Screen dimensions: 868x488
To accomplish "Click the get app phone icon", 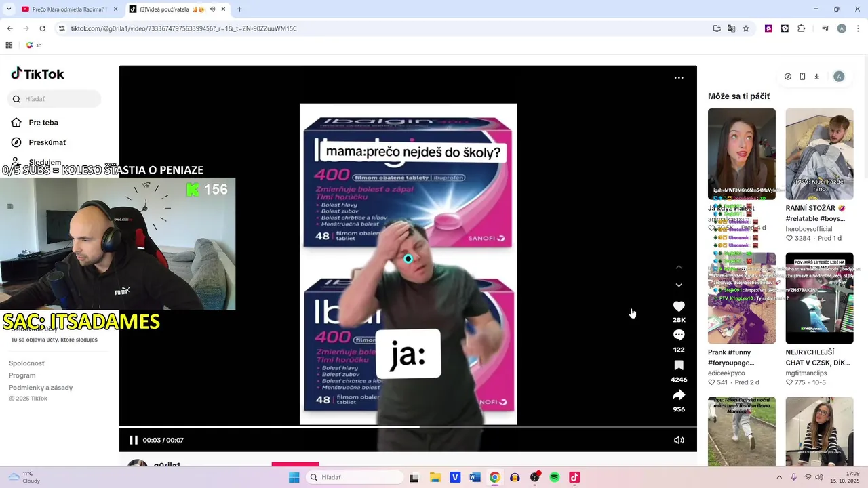I will [x=802, y=77].
